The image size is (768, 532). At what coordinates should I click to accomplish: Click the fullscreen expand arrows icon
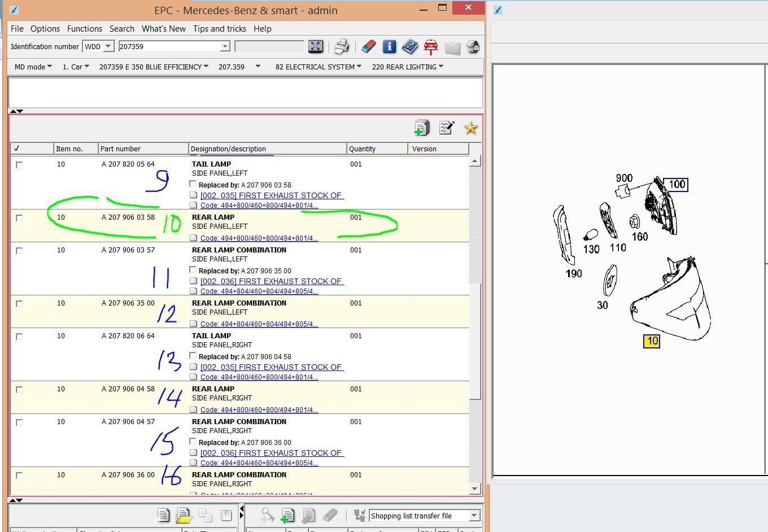tap(316, 47)
